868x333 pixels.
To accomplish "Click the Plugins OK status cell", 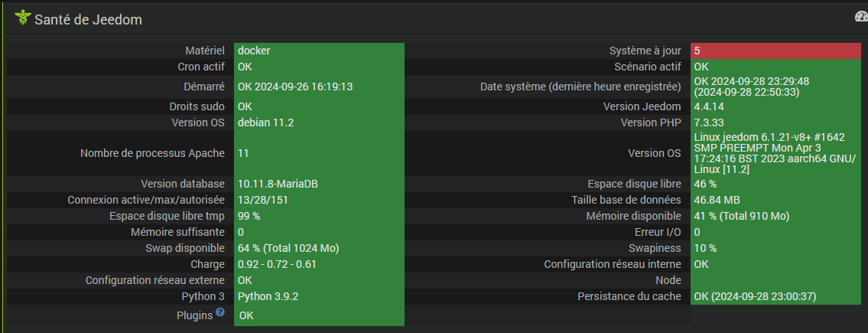I will (x=319, y=315).
